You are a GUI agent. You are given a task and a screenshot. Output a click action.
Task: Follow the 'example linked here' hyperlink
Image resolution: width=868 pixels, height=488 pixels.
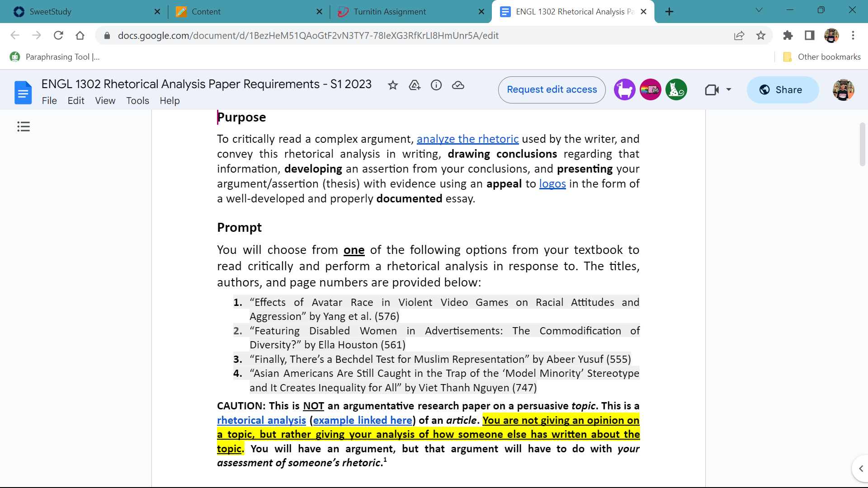click(x=363, y=420)
